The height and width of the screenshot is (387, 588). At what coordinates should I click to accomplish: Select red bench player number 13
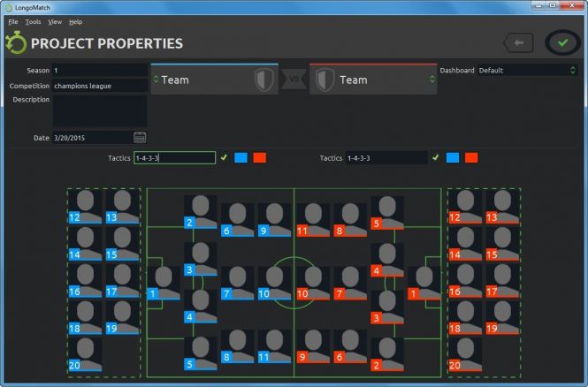502,207
